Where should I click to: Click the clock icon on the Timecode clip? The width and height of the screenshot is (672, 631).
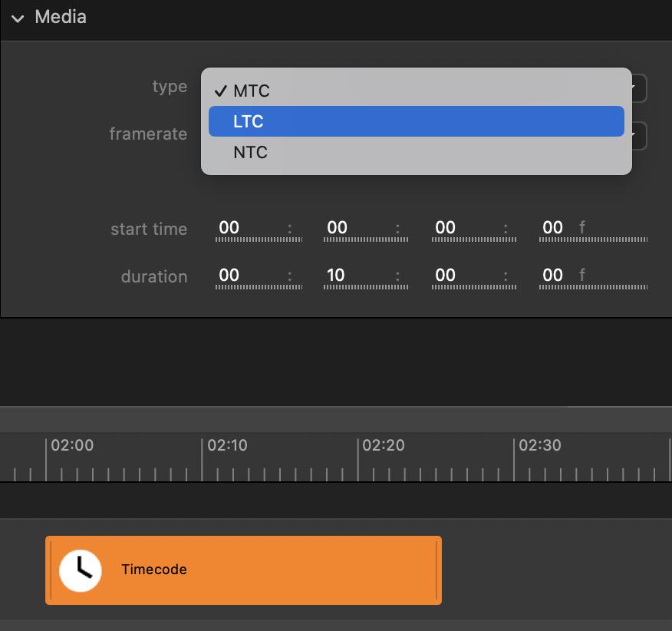tap(81, 570)
